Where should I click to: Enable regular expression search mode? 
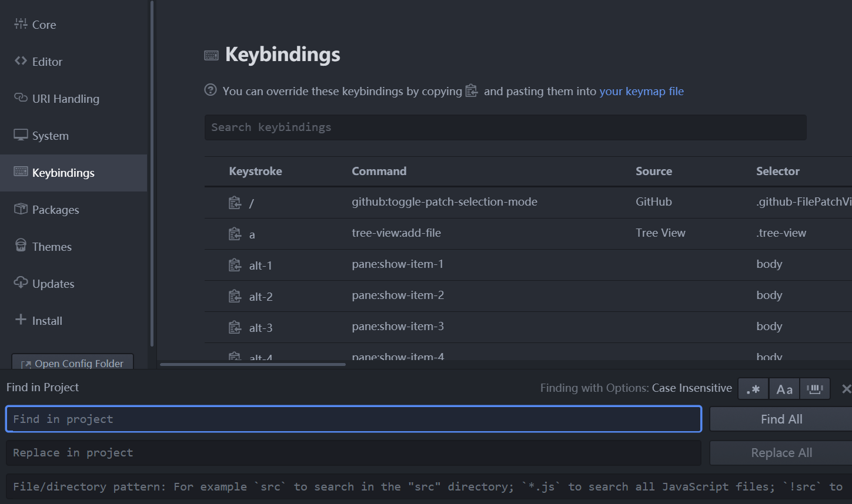point(753,388)
